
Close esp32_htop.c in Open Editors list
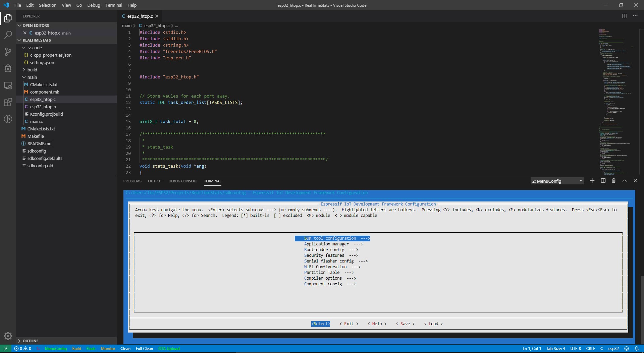click(x=25, y=33)
